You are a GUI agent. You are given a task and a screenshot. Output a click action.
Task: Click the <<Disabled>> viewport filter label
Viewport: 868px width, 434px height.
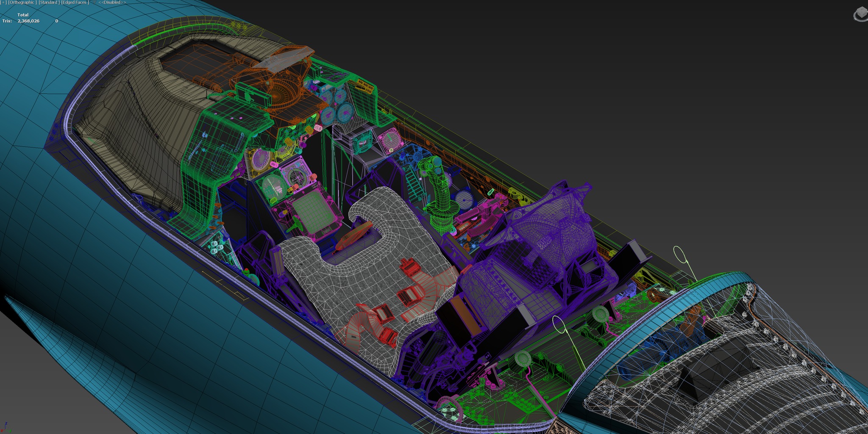[x=112, y=3]
